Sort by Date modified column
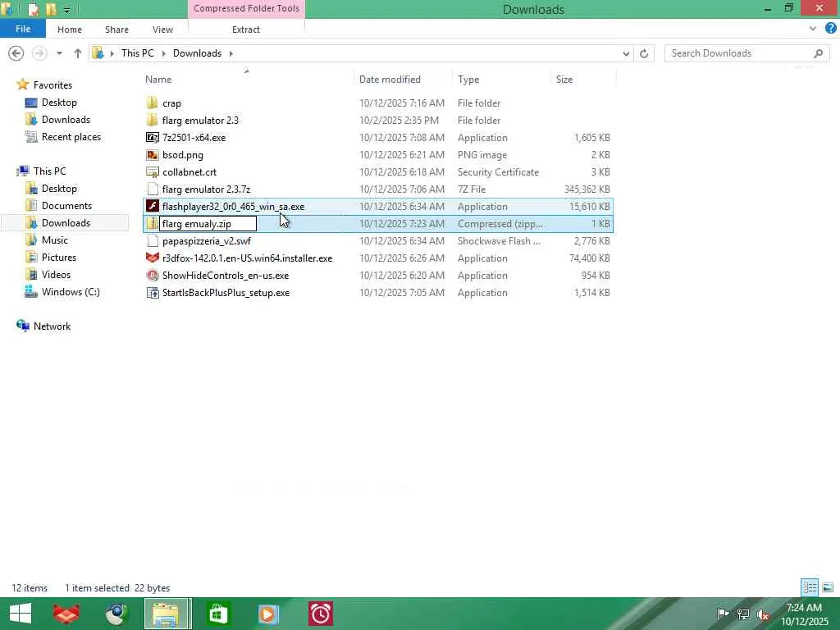The width and height of the screenshot is (840, 630). tap(390, 80)
